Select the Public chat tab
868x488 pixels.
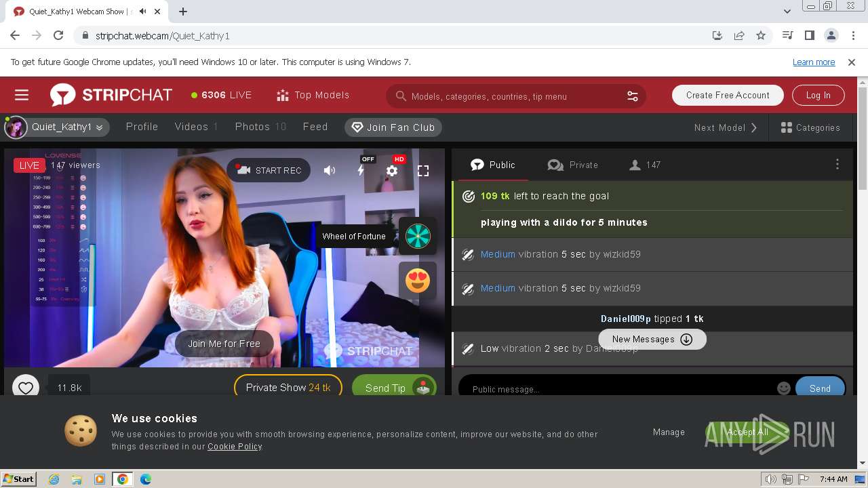pos(493,165)
